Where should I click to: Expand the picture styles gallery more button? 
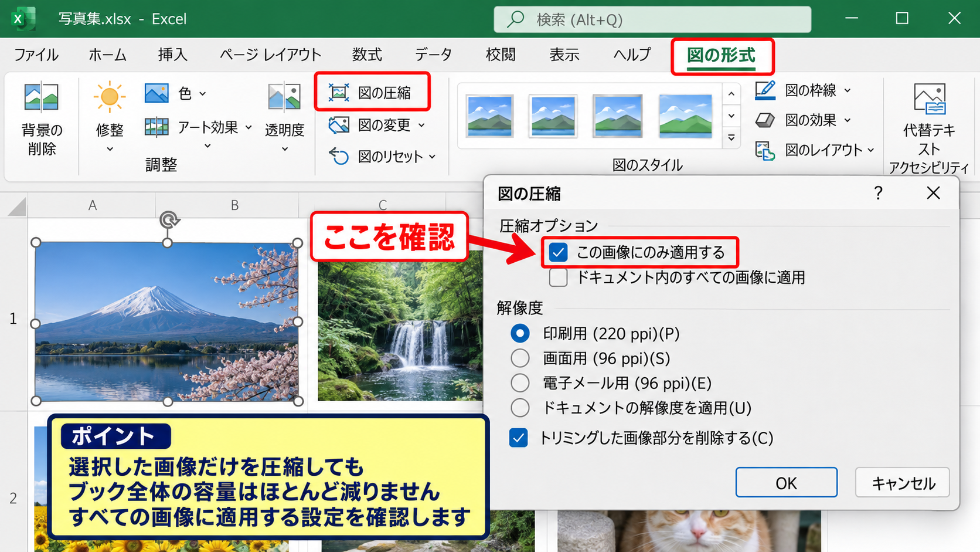pyautogui.click(x=731, y=138)
